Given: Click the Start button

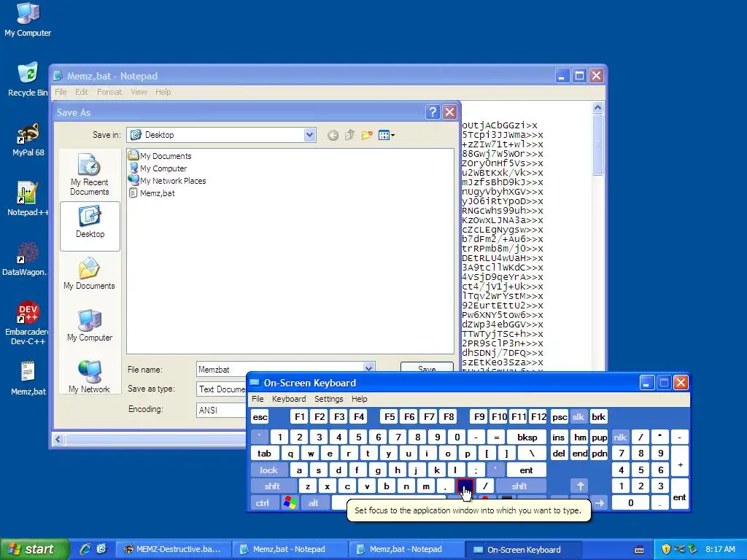Looking at the screenshot, I should tap(34, 549).
